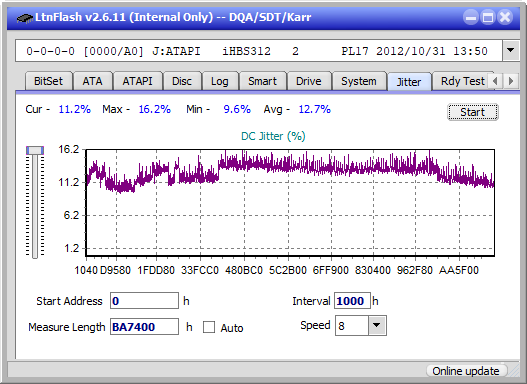Click the Max value 16.2%
This screenshot has height=384, width=527.
click(155, 109)
